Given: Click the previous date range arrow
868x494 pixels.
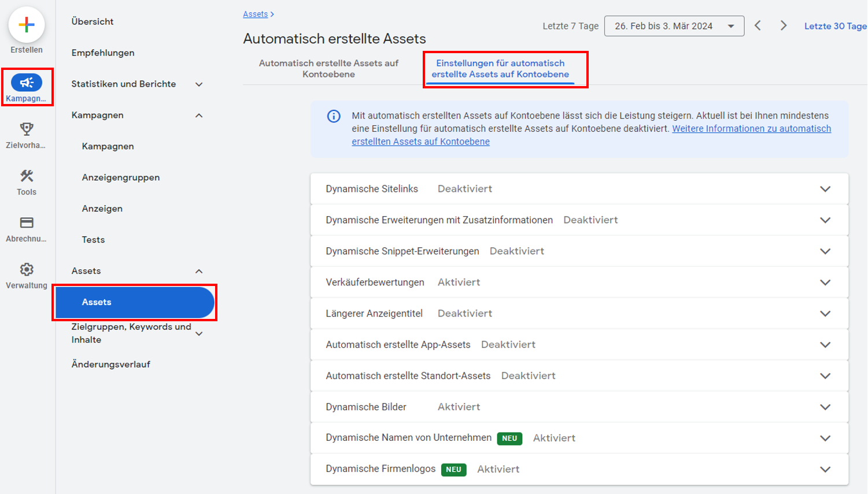Looking at the screenshot, I should coord(758,25).
